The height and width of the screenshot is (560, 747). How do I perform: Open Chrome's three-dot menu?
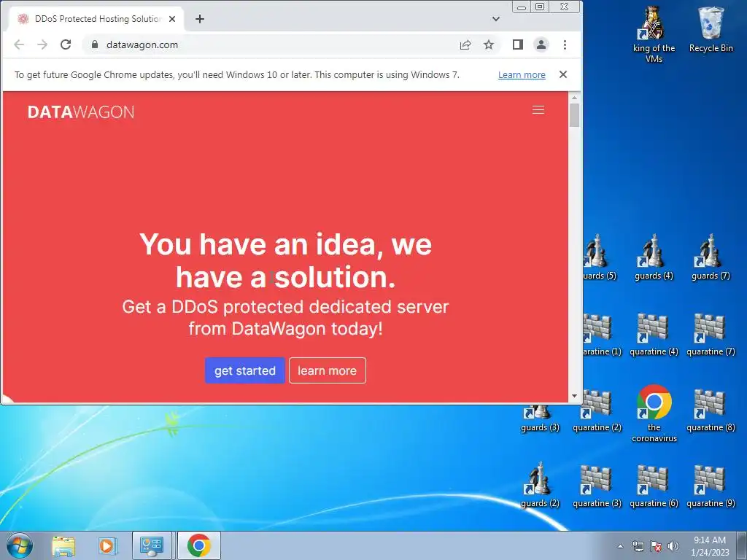point(565,44)
